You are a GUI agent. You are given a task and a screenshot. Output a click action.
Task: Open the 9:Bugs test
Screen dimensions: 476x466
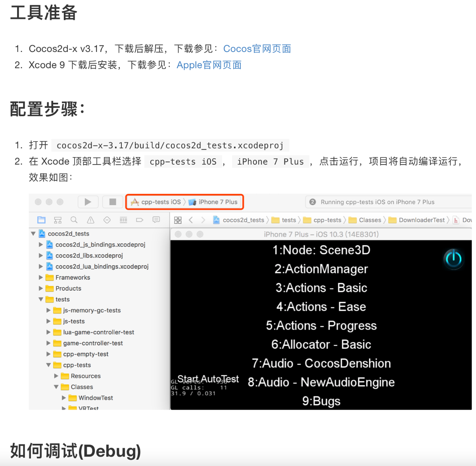(321, 401)
